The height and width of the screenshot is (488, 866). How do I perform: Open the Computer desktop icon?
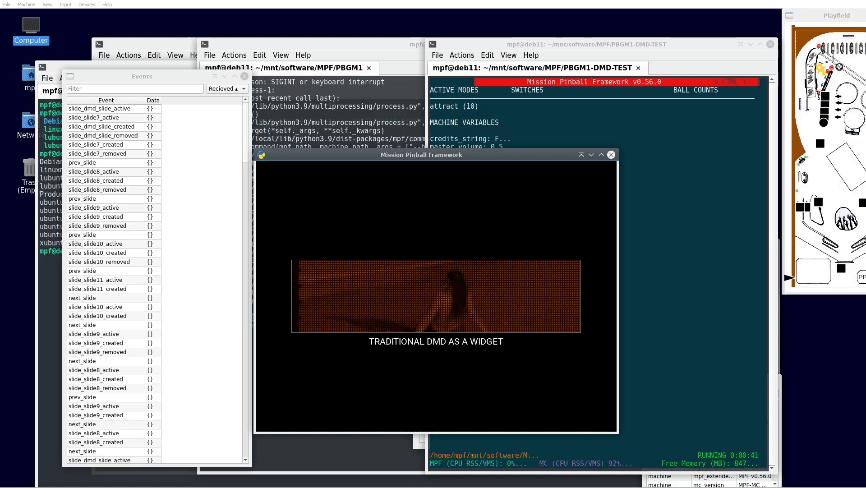point(30,27)
